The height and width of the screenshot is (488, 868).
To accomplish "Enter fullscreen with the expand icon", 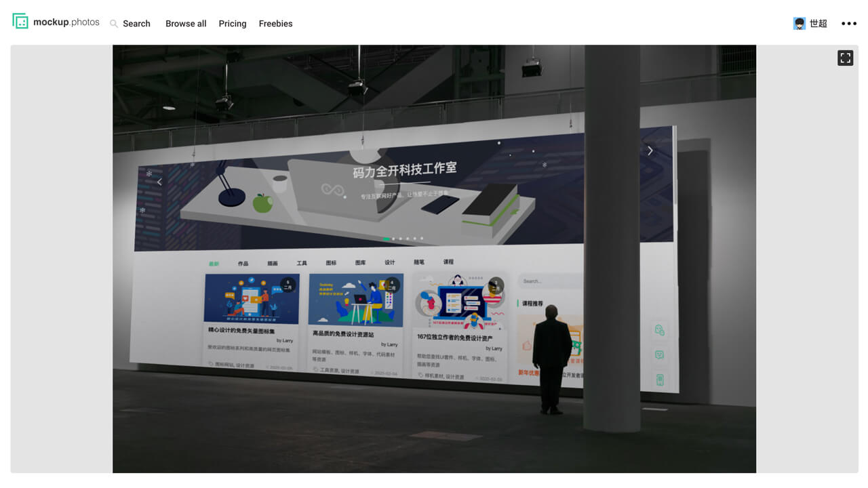I will [845, 58].
